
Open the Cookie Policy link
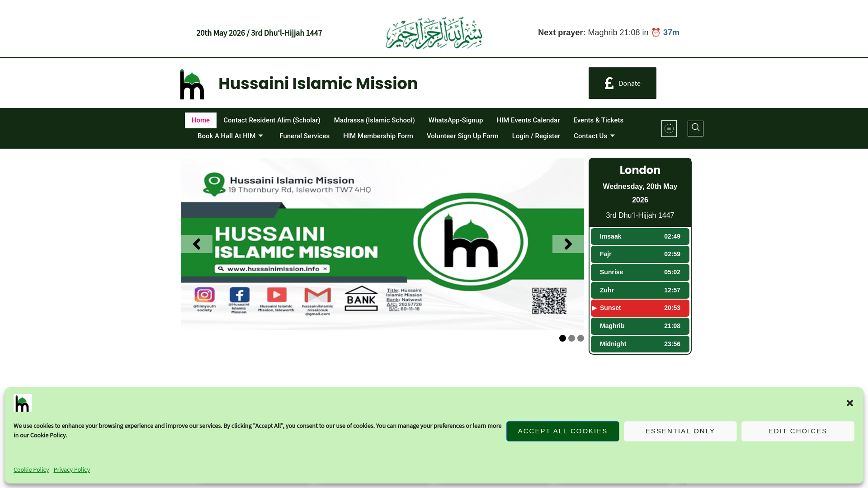(x=31, y=469)
